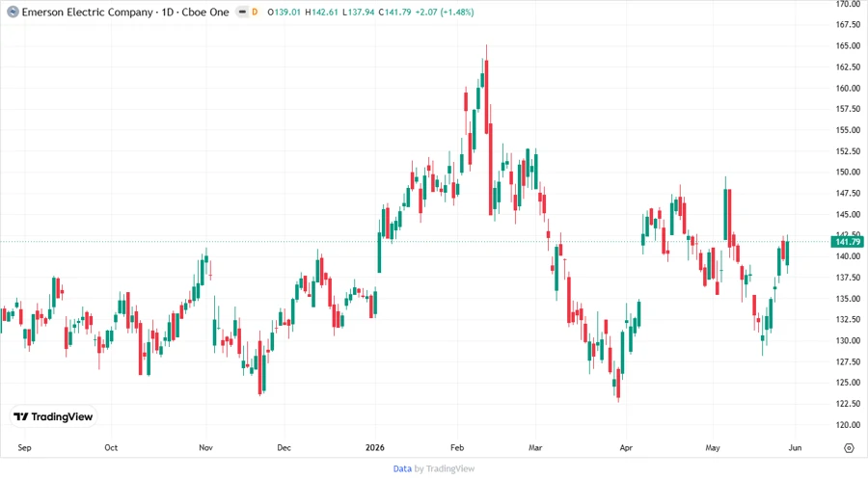Click the 130.00 price scale label
The image size is (868, 480).
tap(848, 340)
